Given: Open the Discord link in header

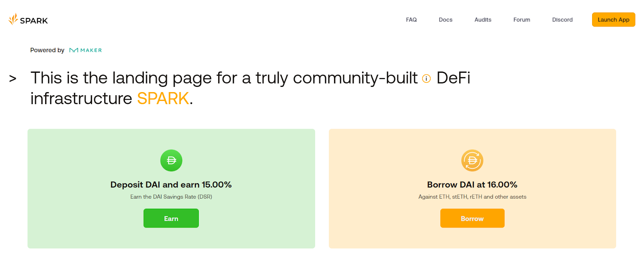Looking at the screenshot, I should coord(562,20).
